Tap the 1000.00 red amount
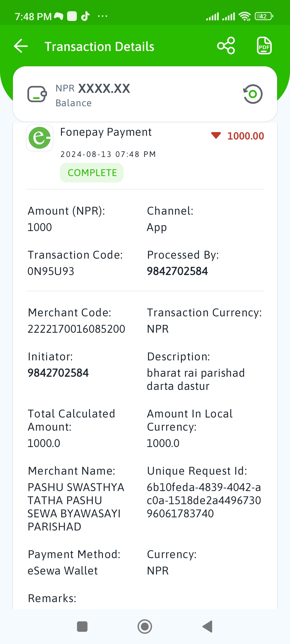Image resolution: width=290 pixels, height=644 pixels. [x=246, y=136]
